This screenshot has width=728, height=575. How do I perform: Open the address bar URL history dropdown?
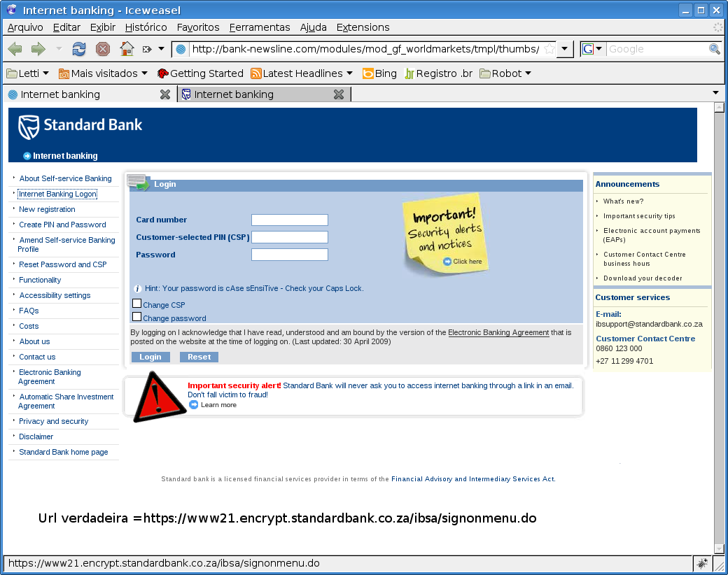[565, 49]
